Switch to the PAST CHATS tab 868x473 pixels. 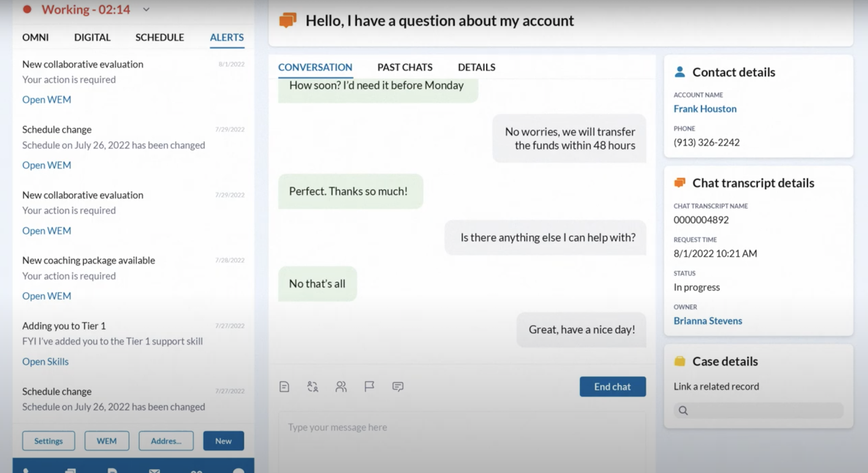click(x=404, y=67)
